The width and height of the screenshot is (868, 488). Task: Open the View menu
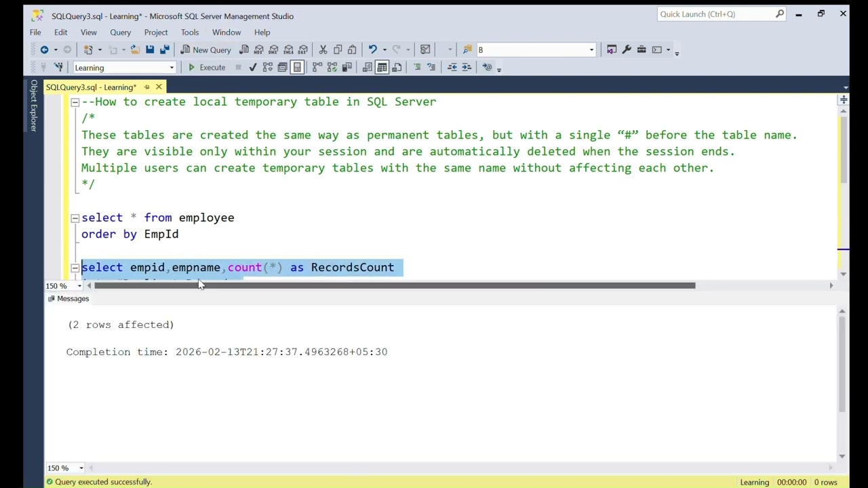click(88, 32)
